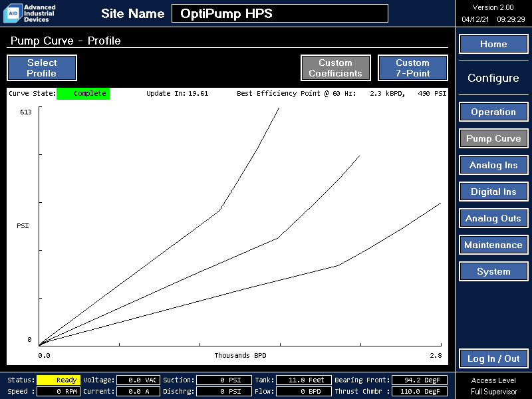
Task: Select the Pump Curve menu item
Action: point(493,138)
